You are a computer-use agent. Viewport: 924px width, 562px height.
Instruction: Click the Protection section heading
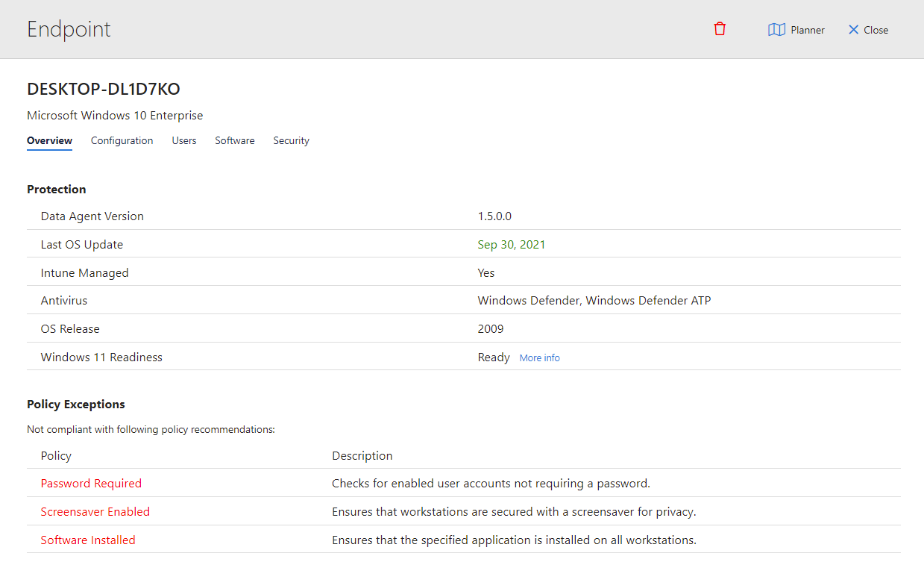click(57, 190)
